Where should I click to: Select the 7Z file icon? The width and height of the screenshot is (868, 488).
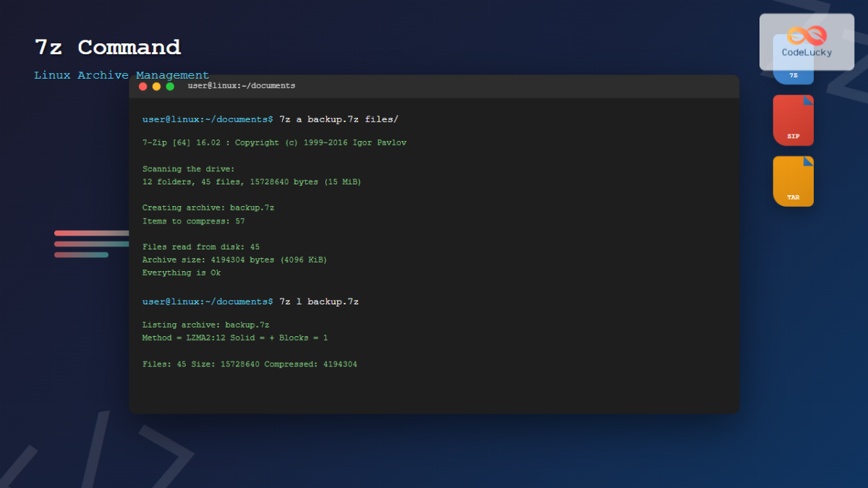793,58
